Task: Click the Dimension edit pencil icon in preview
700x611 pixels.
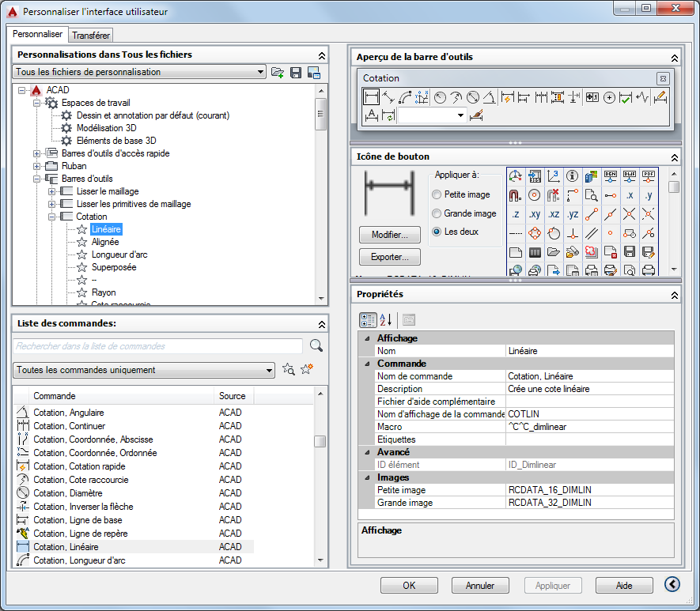Action: (660, 96)
